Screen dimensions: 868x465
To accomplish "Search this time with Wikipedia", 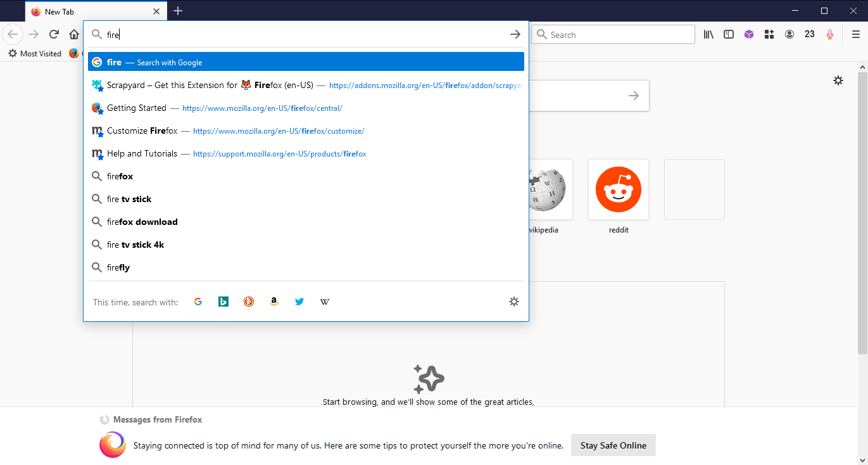I will point(325,302).
